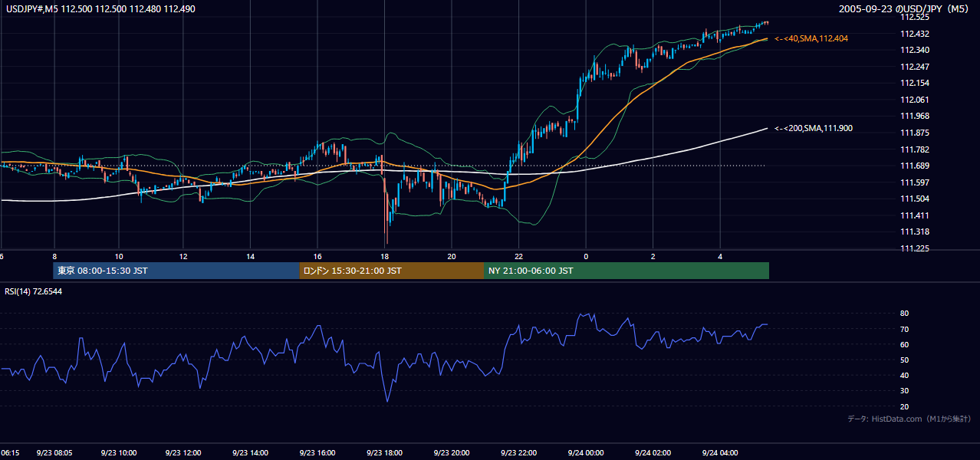Click hour marker 0 under the price chart
The height and width of the screenshot is (460, 980).
tap(586, 256)
